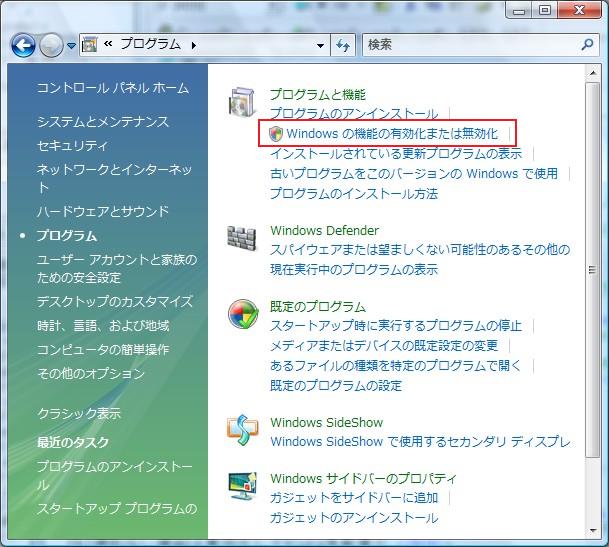Click the magnifying glass search icon

tap(587, 45)
